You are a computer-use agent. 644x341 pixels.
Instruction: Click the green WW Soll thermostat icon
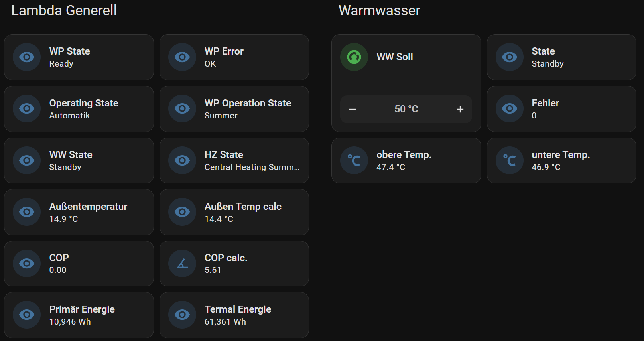[354, 57]
